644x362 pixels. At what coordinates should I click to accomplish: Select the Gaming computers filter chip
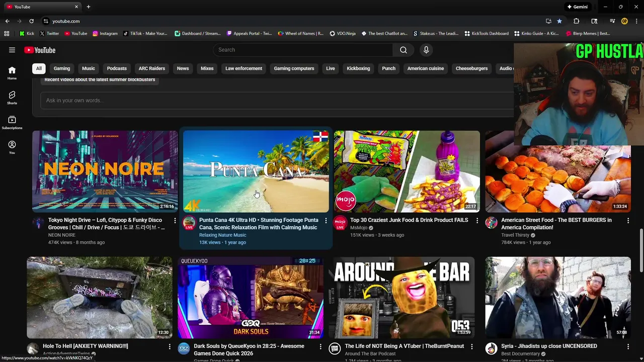(x=294, y=68)
